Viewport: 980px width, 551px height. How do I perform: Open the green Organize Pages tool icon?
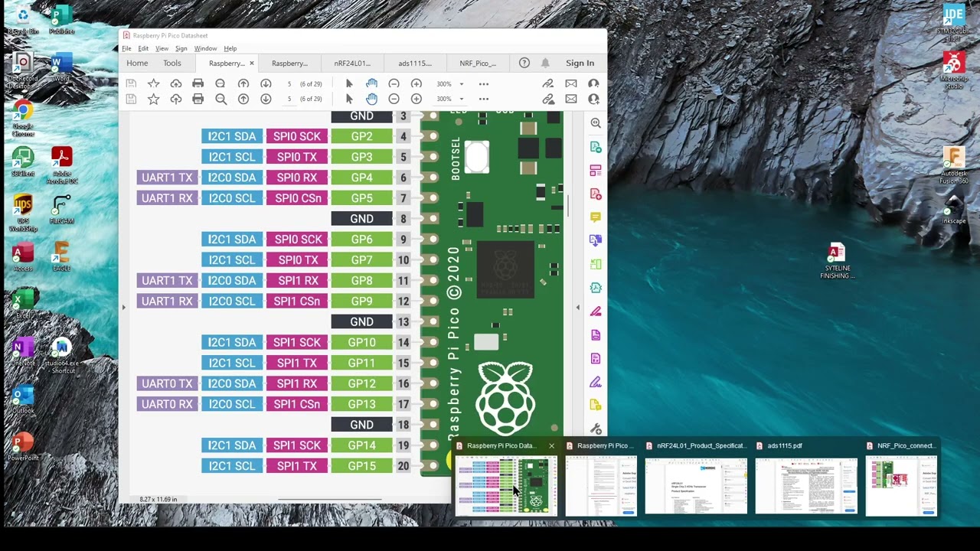coord(596,264)
